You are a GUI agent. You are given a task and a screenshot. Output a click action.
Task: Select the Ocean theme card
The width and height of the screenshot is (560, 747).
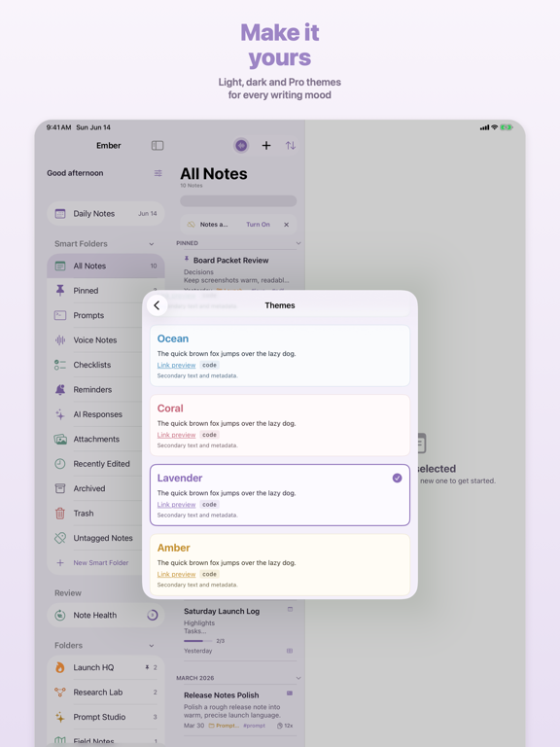coord(280,355)
